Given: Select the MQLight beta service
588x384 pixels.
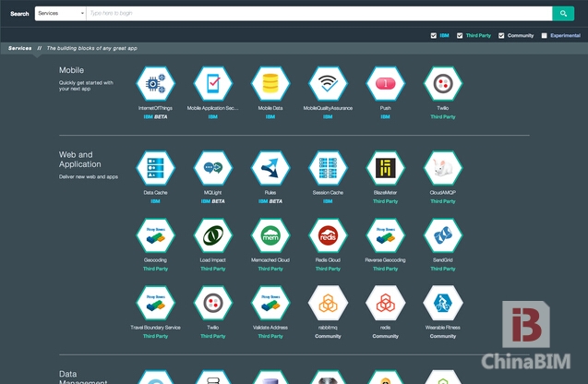Looking at the screenshot, I should [212, 168].
